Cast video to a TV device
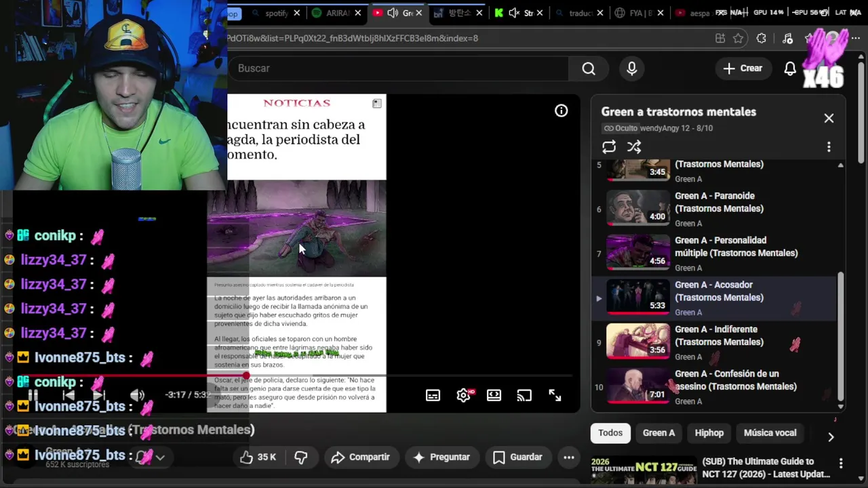The width and height of the screenshot is (868, 488). pyautogui.click(x=524, y=396)
